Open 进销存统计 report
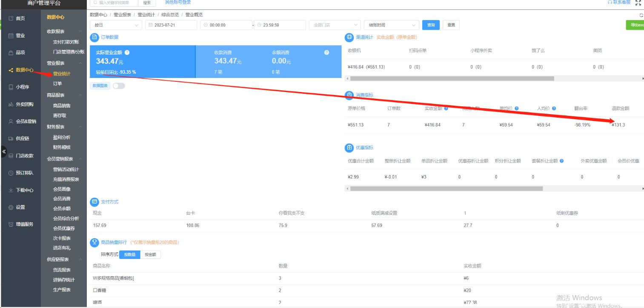The image size is (644, 308). 64,280
